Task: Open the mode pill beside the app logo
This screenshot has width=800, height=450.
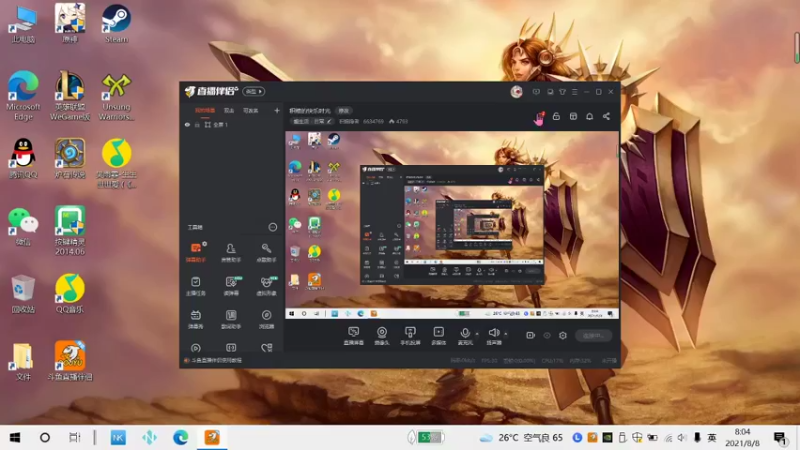Action: coord(254,91)
